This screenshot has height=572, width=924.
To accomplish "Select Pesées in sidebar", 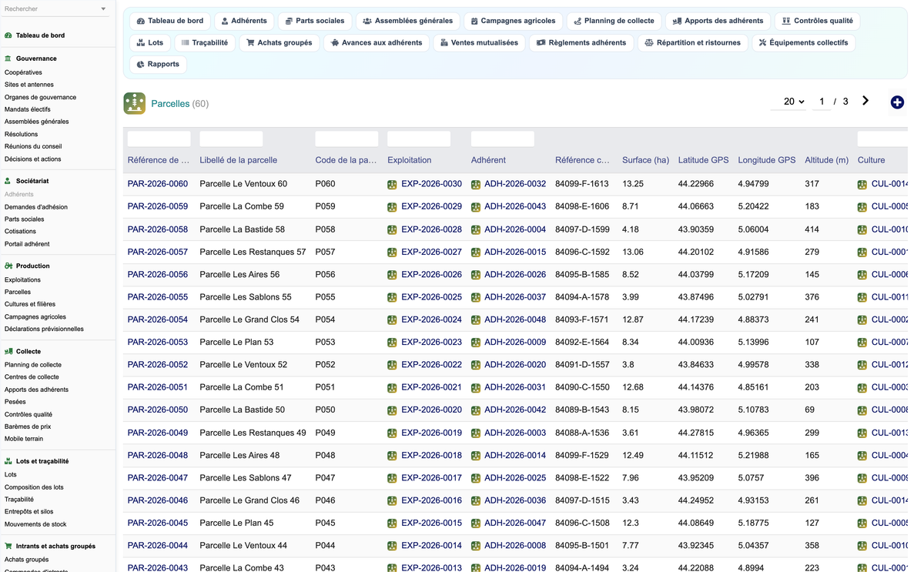I will [15, 402].
